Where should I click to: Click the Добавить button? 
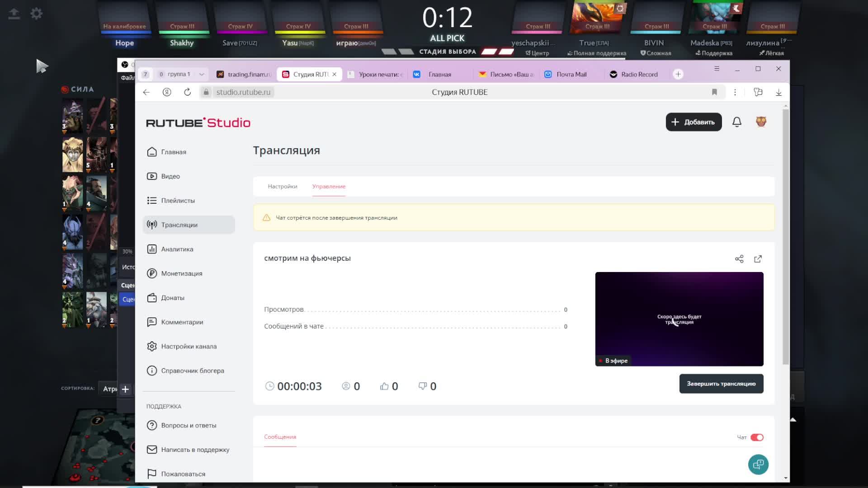[x=693, y=122]
